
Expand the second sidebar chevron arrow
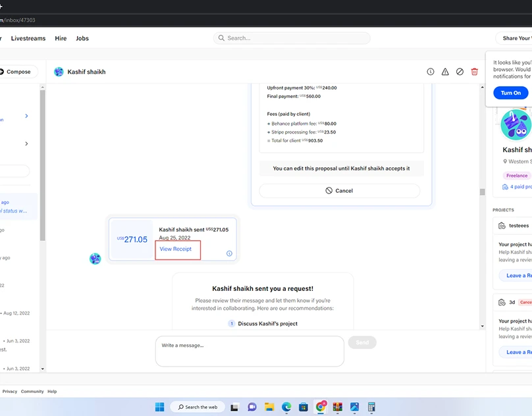pyautogui.click(x=26, y=143)
